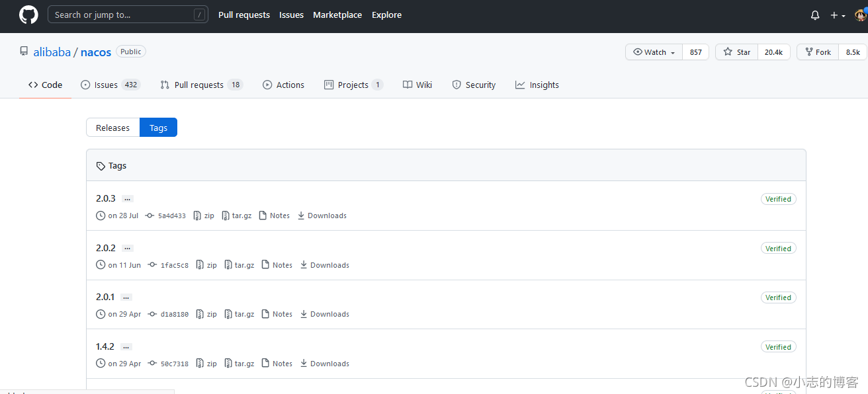
Task: Switch to the Projects tab
Action: click(354, 85)
